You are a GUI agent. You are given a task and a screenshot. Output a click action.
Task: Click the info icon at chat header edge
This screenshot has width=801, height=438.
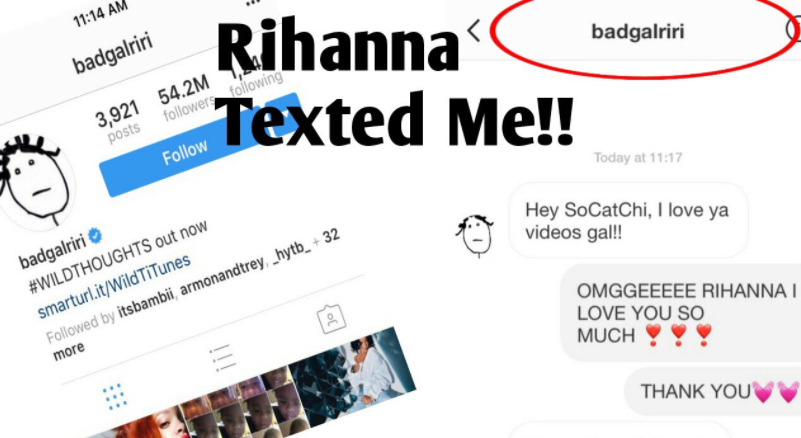(x=794, y=30)
